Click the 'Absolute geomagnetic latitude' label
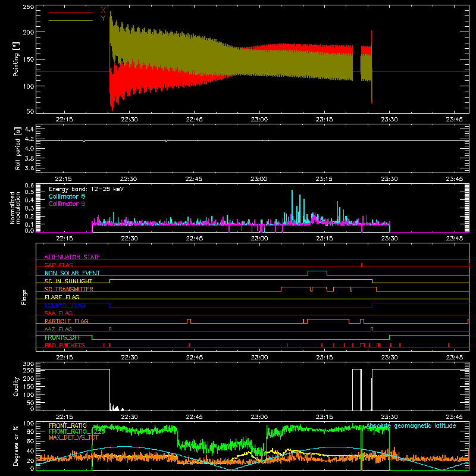 point(411,426)
